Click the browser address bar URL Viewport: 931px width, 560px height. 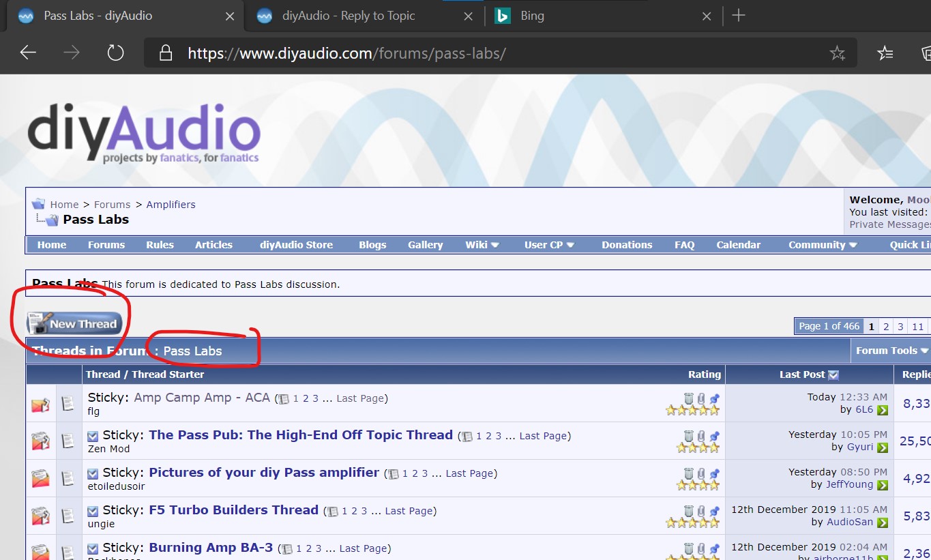click(x=346, y=53)
